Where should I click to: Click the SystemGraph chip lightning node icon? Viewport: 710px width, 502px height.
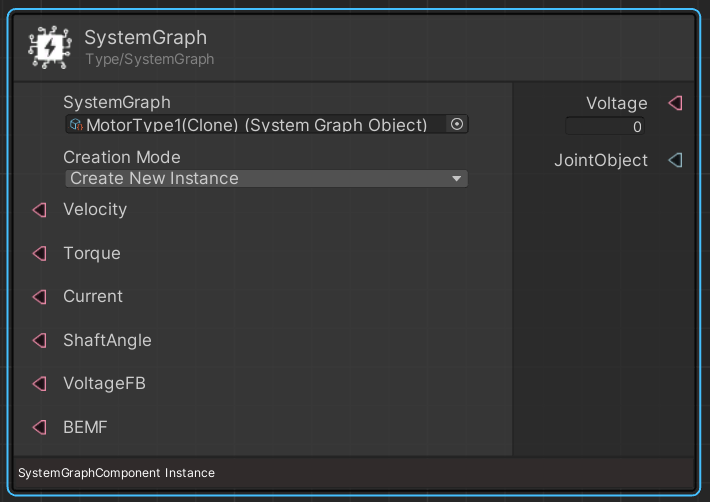[50, 48]
